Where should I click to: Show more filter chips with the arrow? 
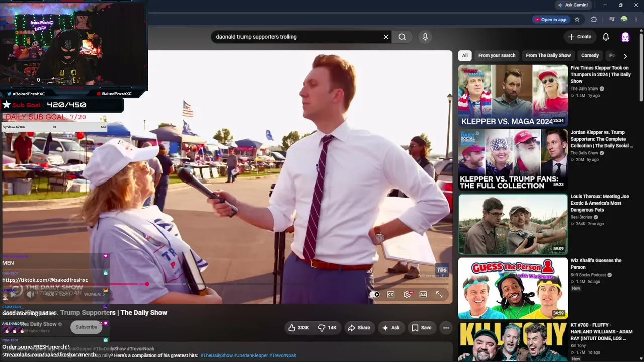click(625, 56)
